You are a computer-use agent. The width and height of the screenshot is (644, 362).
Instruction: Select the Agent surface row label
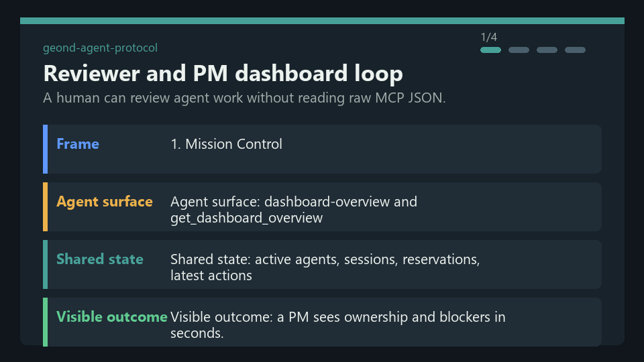point(105,202)
